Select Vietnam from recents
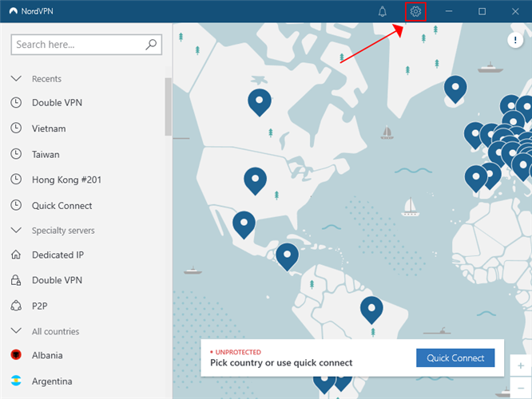Image resolution: width=532 pixels, height=399 pixels. click(49, 128)
